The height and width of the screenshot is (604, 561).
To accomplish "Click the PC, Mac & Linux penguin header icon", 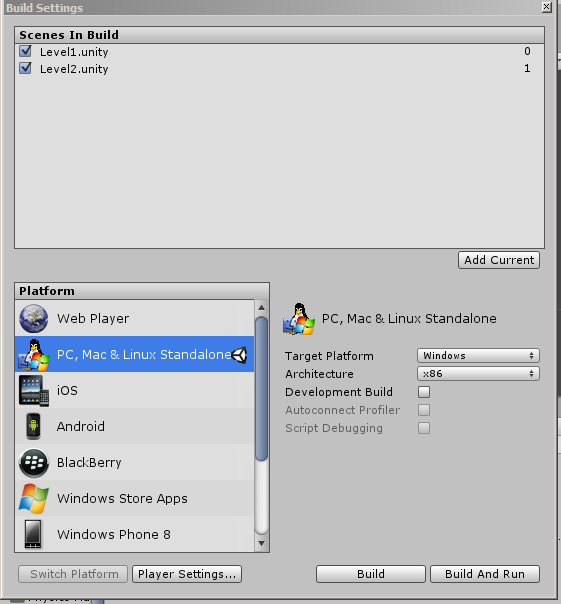I will [299, 319].
